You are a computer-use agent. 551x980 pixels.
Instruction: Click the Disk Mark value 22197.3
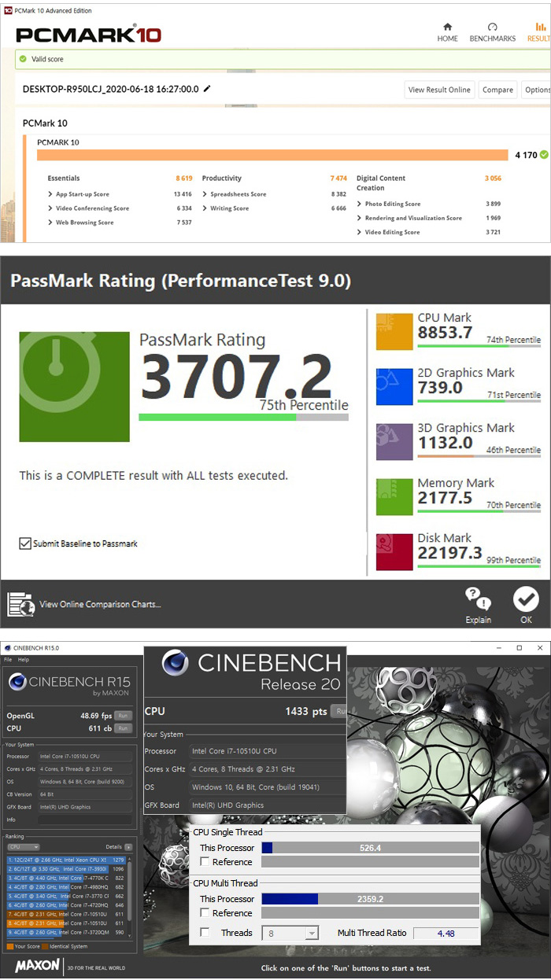(449, 554)
